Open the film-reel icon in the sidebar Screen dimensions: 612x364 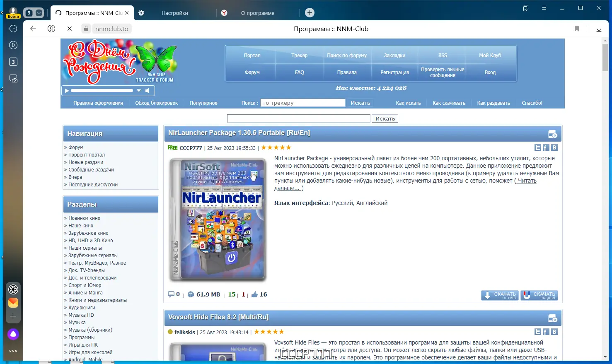(x=13, y=289)
